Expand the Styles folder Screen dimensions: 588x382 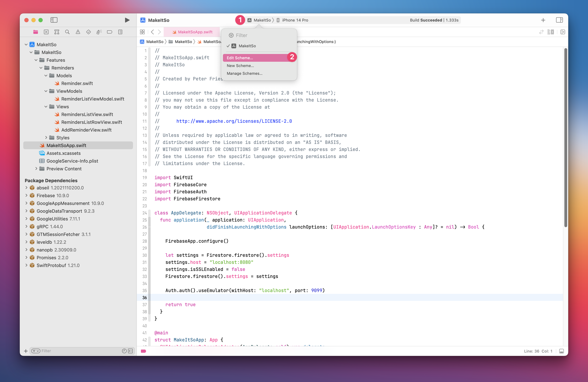[46, 138]
